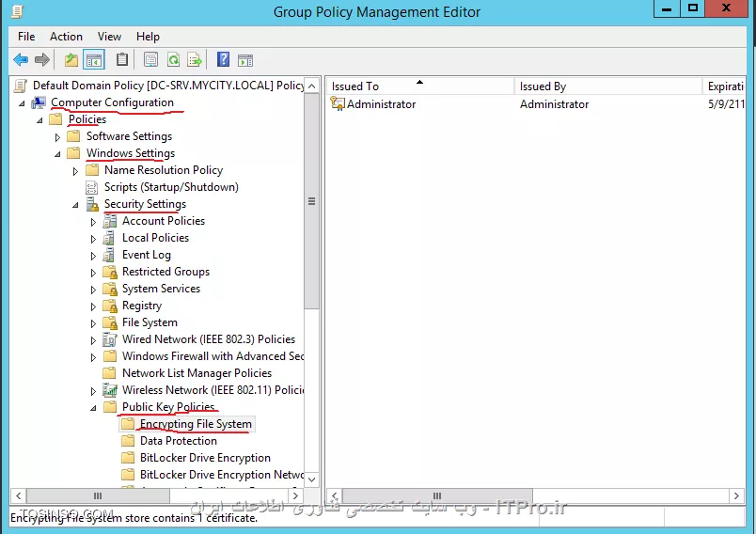The height and width of the screenshot is (534, 756).
Task: Click the Scripts (Startup/Shutdown) icon
Action: coord(91,187)
